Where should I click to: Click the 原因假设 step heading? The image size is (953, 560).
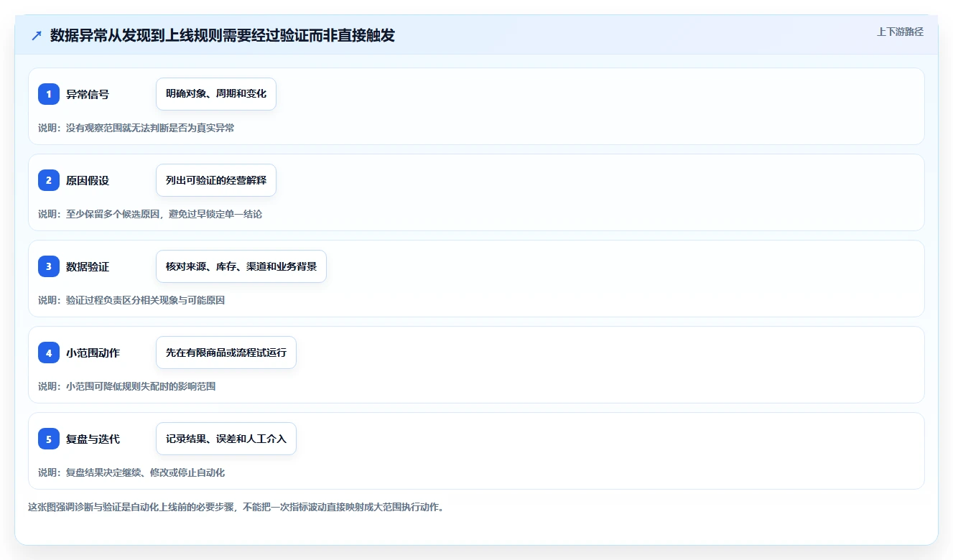tap(88, 180)
